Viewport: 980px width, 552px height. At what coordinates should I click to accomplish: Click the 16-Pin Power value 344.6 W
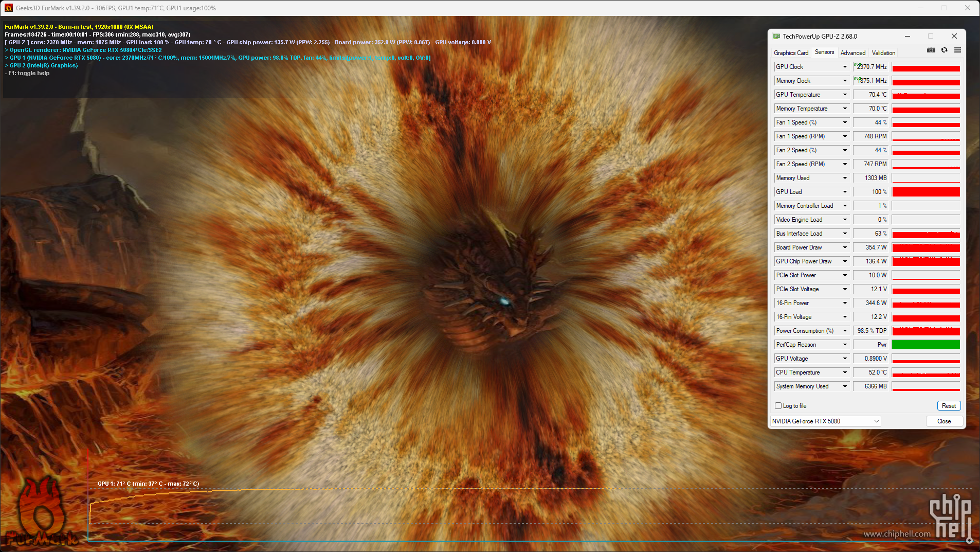pos(871,303)
